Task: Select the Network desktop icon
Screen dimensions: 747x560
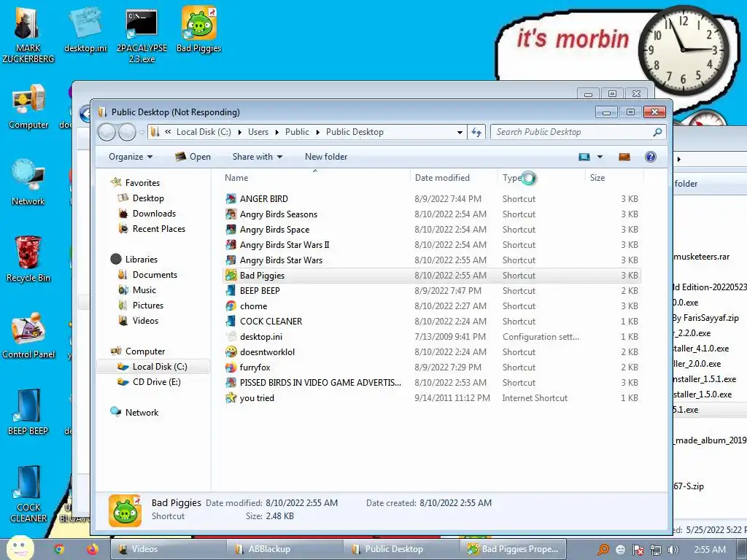Action: pos(28,183)
